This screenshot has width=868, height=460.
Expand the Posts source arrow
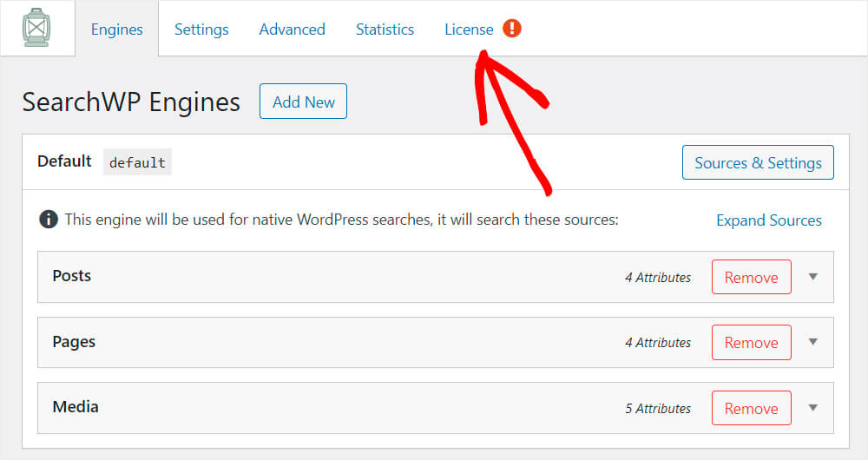click(812, 276)
